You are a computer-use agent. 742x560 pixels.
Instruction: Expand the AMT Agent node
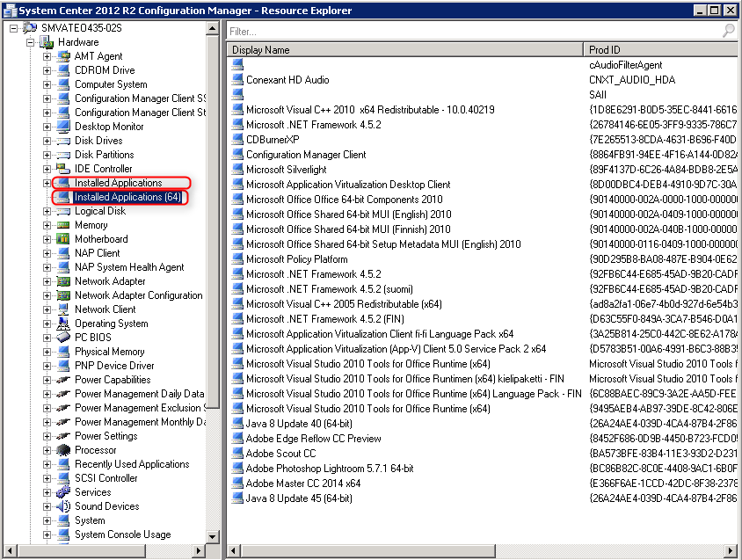(47, 57)
